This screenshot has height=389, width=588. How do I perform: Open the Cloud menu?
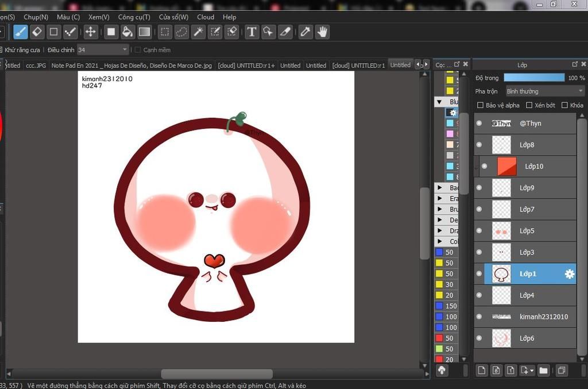pos(206,17)
